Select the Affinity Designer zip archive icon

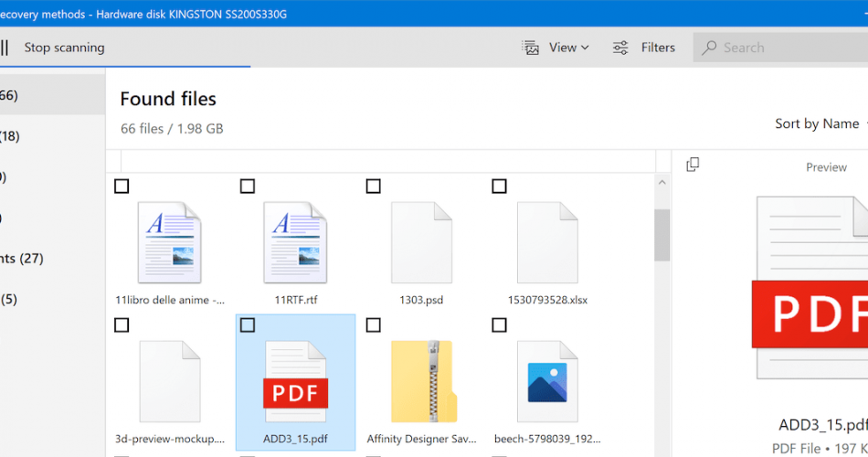[x=421, y=381]
